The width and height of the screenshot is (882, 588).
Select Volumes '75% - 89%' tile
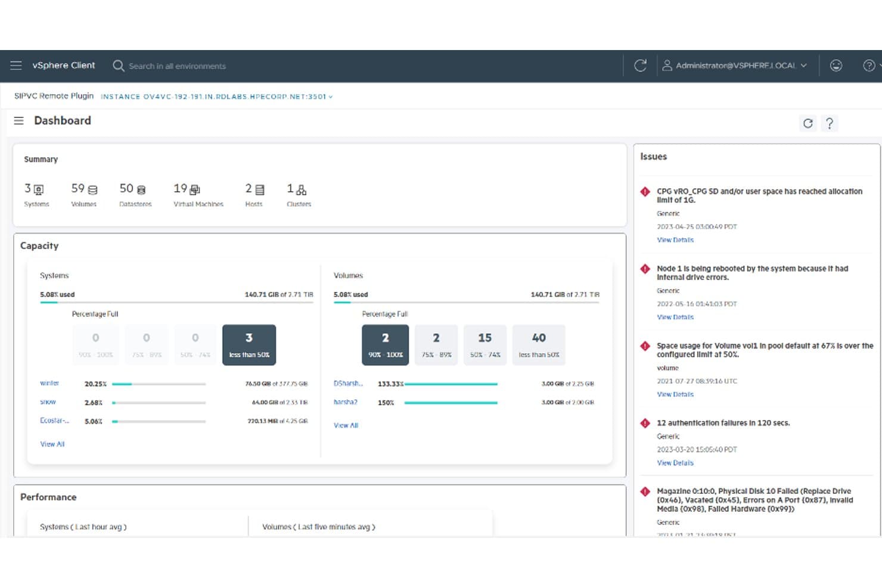click(x=436, y=344)
